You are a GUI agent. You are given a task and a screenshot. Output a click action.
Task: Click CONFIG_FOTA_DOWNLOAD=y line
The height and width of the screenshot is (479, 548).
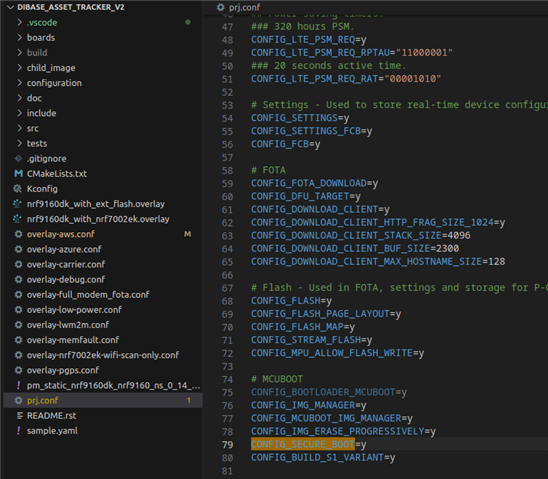[x=314, y=183]
